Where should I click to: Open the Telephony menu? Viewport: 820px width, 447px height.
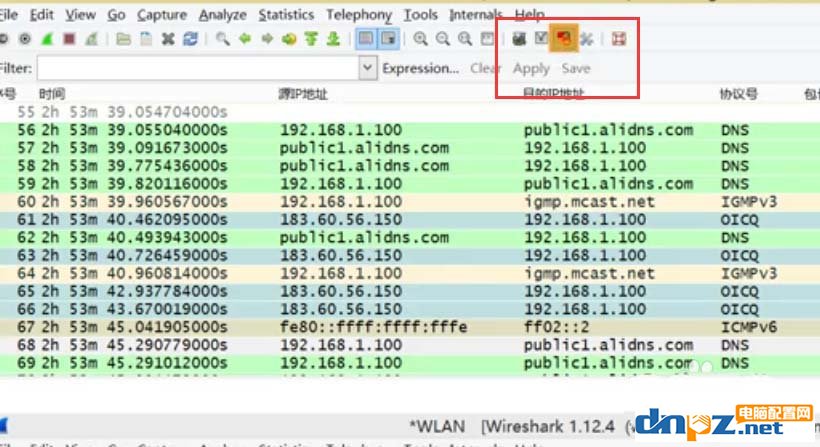click(359, 15)
